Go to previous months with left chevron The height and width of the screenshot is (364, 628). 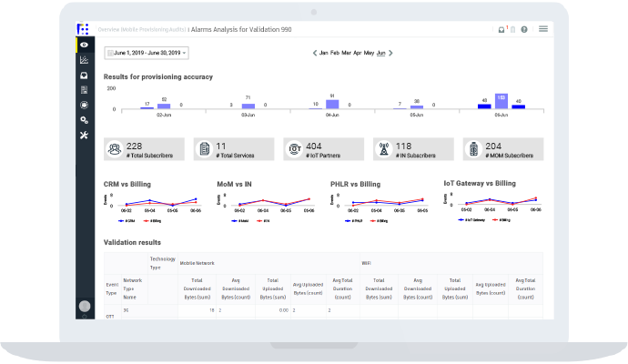coord(315,53)
